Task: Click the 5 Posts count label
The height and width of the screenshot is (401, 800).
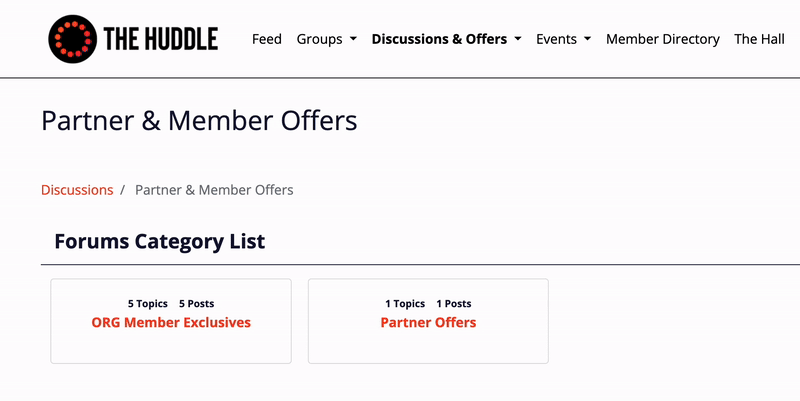Action: coord(196,303)
